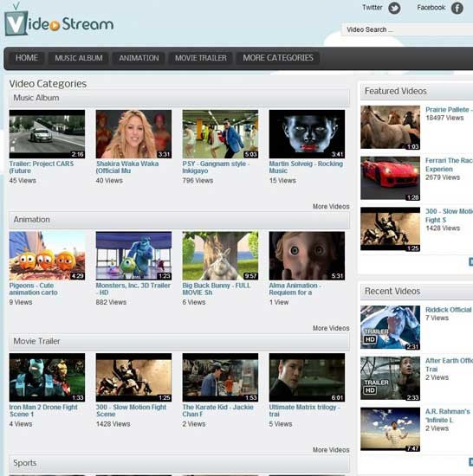Click More Videos under Music Album
The width and height of the screenshot is (473, 476).
coord(331,207)
